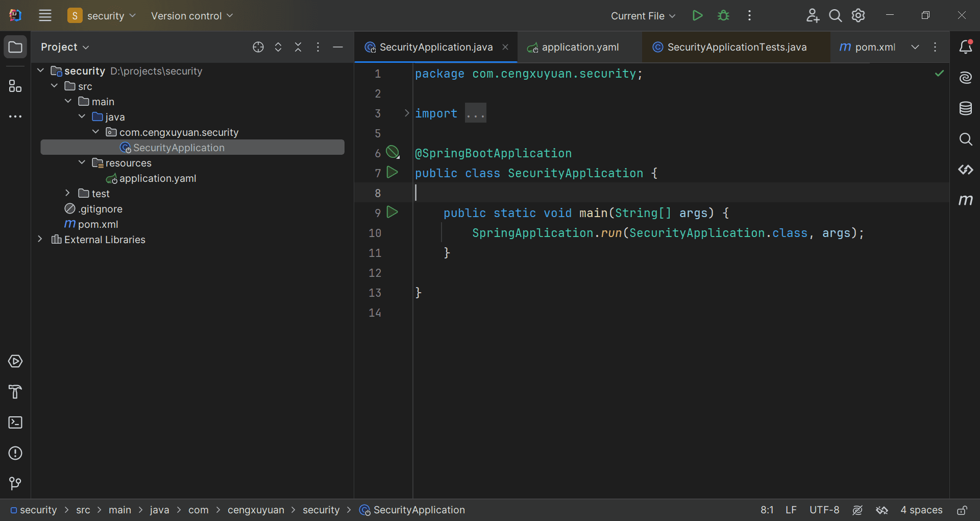The image size is (980, 521).
Task: Open line and column 8:1 widget
Action: click(767, 510)
